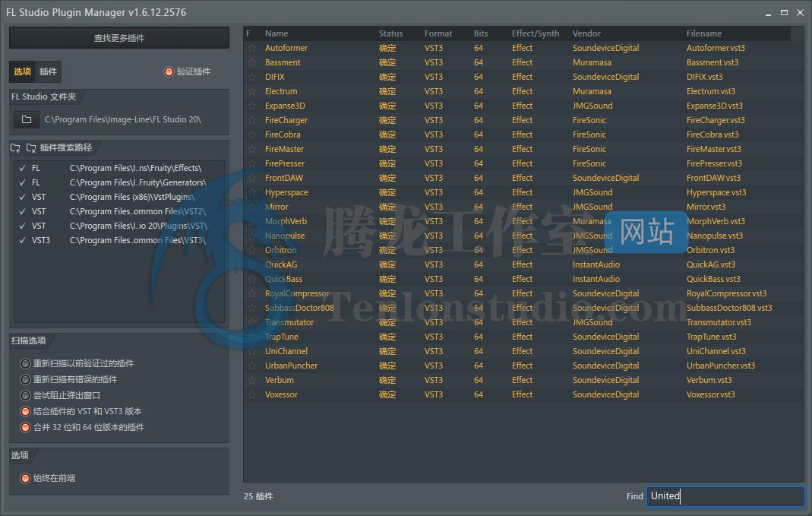Disable 结合插件的 VST 和 VST3 版本

pos(25,411)
